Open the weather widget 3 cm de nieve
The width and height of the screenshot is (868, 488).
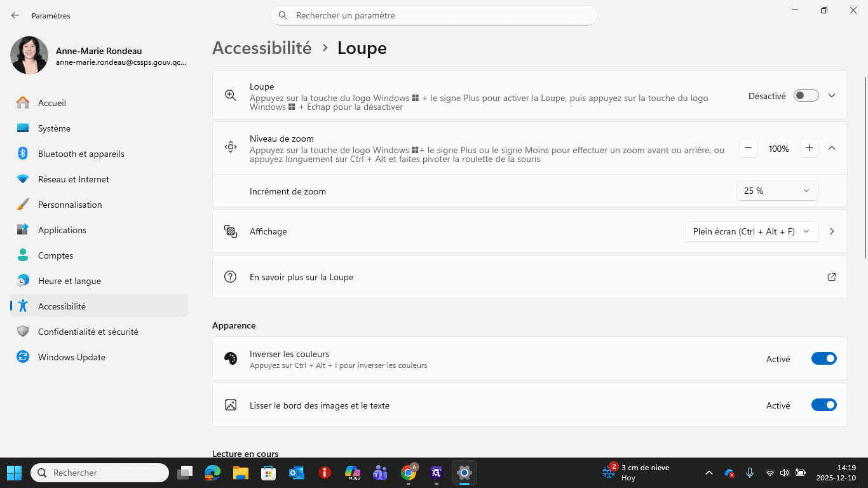[x=636, y=473]
